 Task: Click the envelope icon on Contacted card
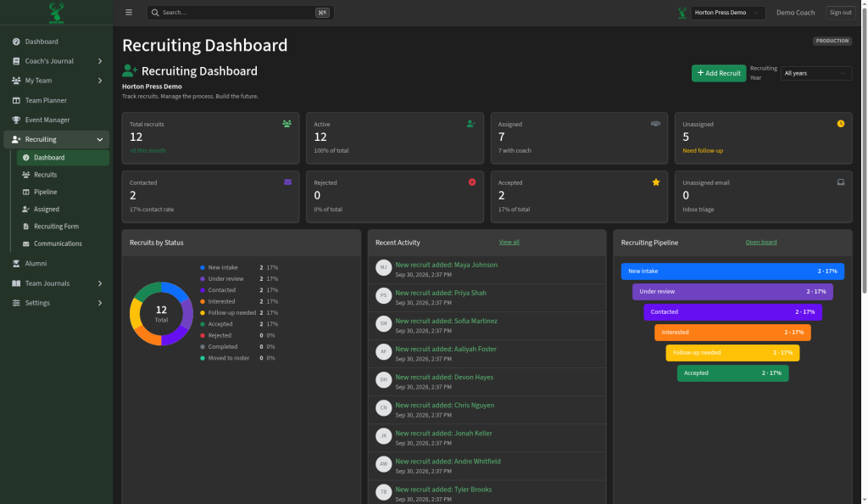click(x=288, y=182)
